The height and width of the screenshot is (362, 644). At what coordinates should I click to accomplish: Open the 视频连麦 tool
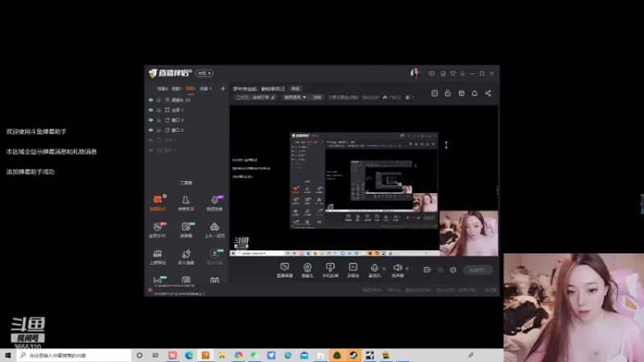(x=214, y=204)
